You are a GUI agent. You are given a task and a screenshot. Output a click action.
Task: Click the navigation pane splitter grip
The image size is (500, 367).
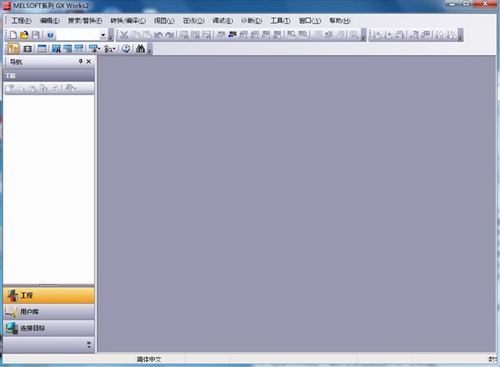[49, 285]
